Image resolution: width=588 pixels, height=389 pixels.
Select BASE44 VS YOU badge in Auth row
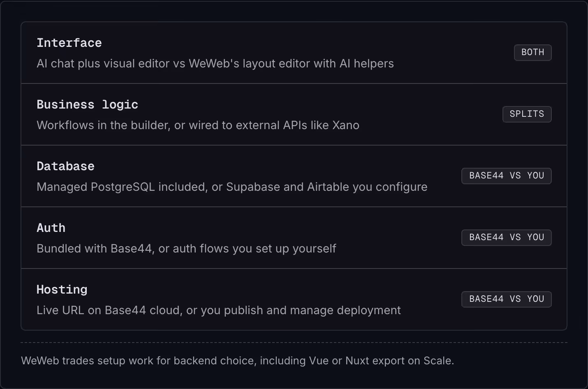click(506, 237)
